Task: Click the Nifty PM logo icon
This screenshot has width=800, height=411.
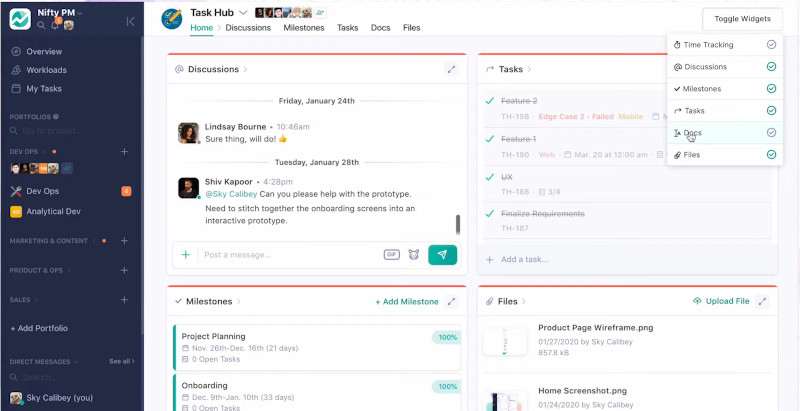Action: [20, 19]
